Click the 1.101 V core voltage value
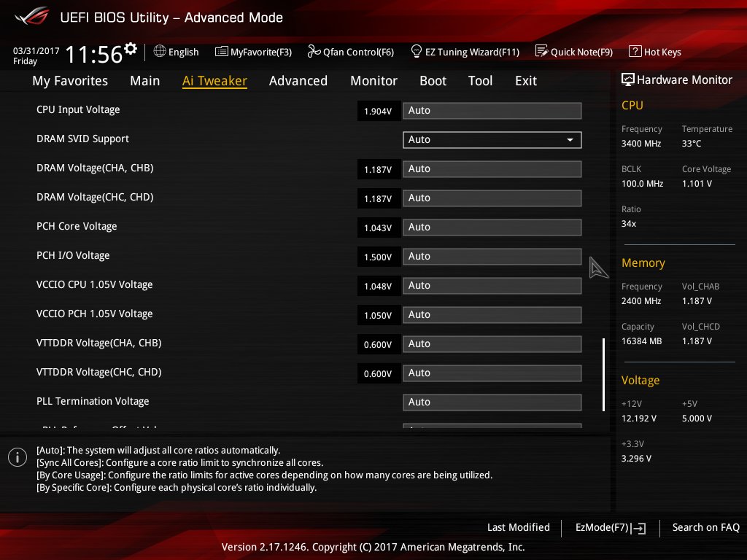Viewport: 747px width, 560px height. (x=697, y=183)
